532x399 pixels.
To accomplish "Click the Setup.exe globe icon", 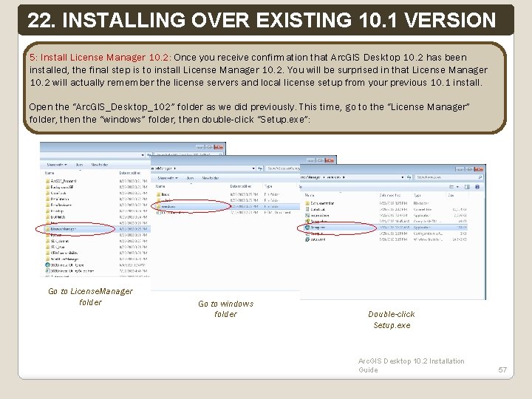I will click(307, 228).
